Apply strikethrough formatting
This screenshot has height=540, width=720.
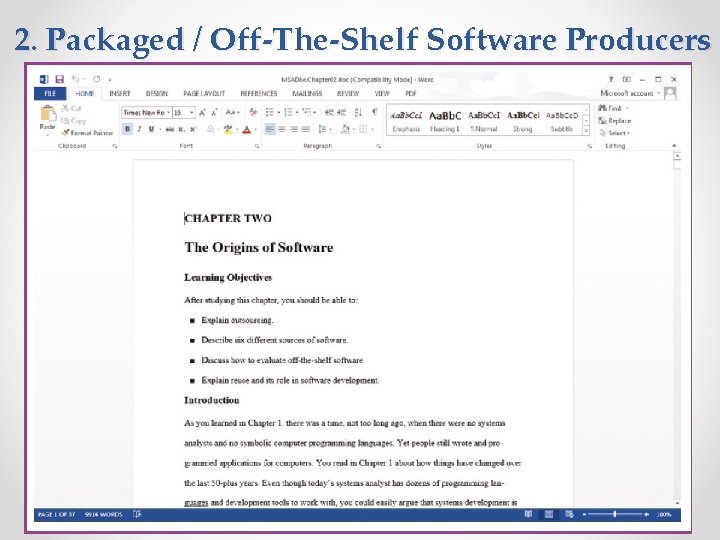coord(169,129)
